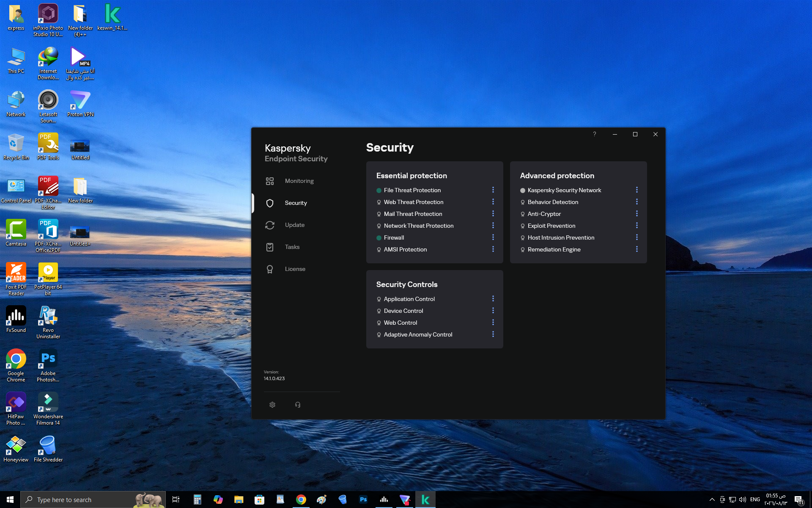812x508 pixels.
Task: Toggle Firewall status indicator
Action: click(379, 238)
